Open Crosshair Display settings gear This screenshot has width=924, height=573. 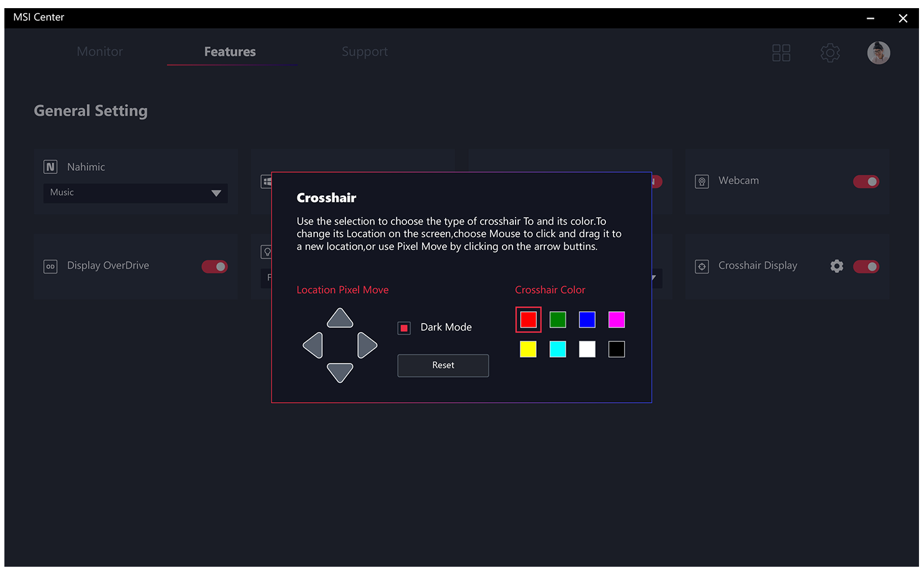(x=837, y=266)
